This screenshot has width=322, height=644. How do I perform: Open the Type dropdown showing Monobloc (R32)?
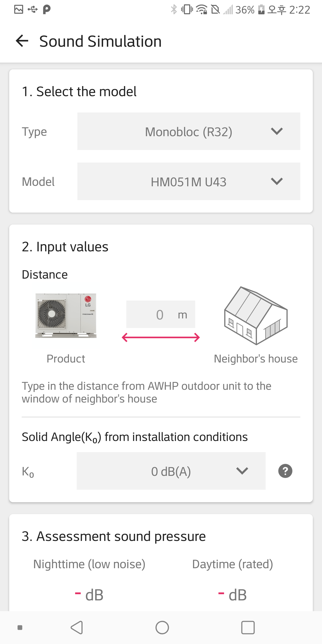click(x=189, y=131)
